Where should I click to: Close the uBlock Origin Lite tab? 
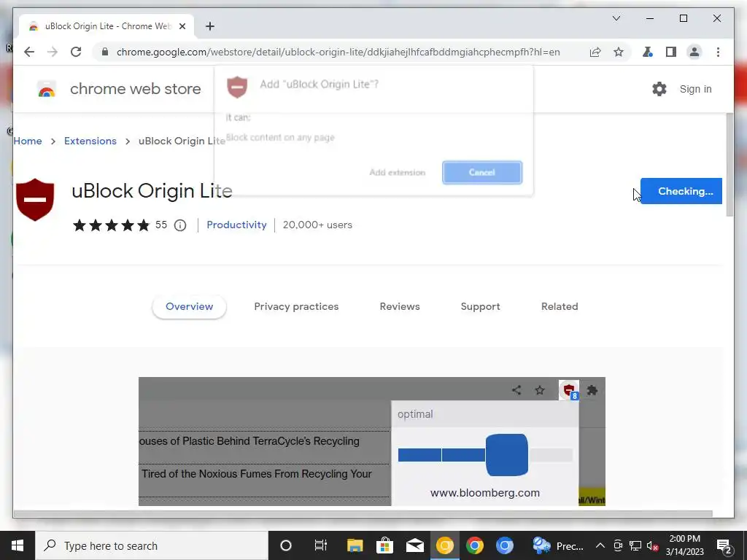pos(182,26)
